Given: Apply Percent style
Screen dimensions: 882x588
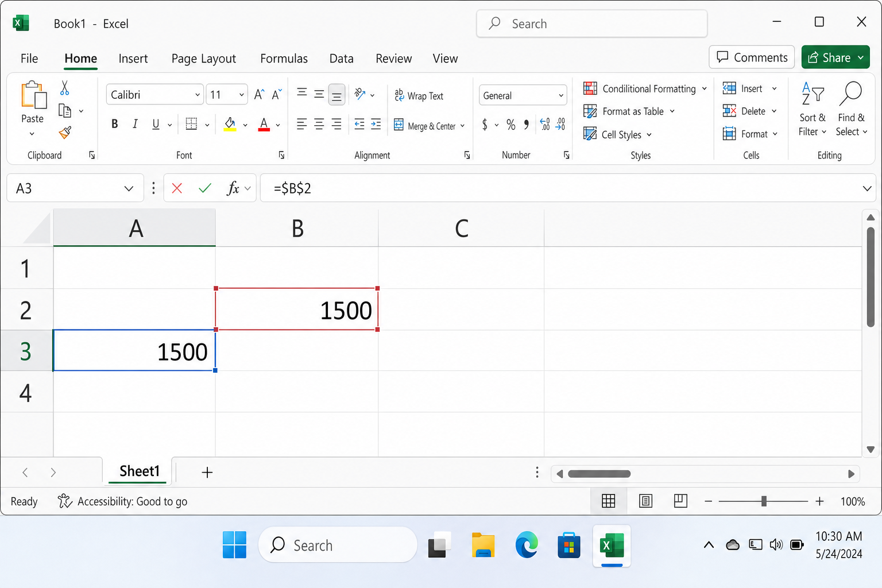Looking at the screenshot, I should 511,125.
